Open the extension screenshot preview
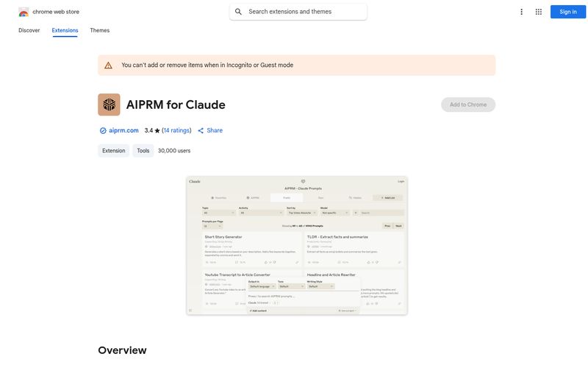Screen dimensions: 588x365 click(297, 245)
